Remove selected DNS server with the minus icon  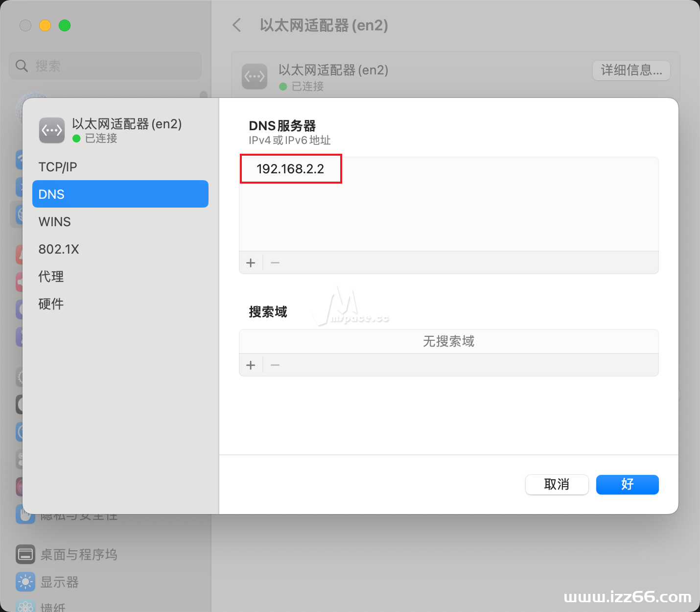click(x=275, y=262)
